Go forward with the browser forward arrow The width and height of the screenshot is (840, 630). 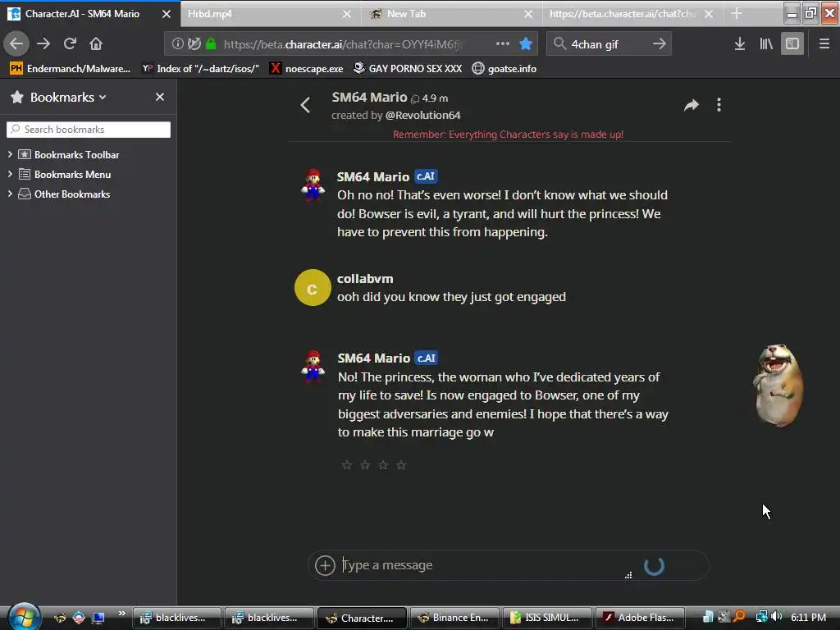click(x=43, y=43)
